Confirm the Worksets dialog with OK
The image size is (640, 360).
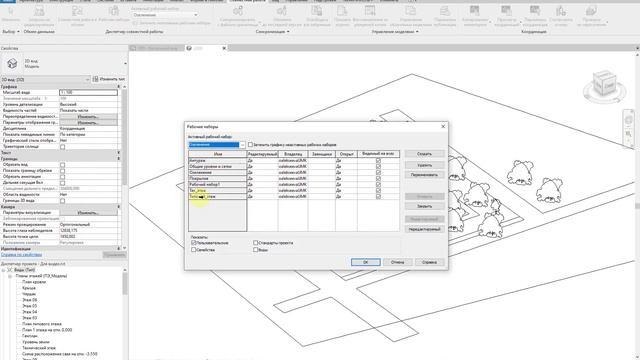click(x=366, y=262)
